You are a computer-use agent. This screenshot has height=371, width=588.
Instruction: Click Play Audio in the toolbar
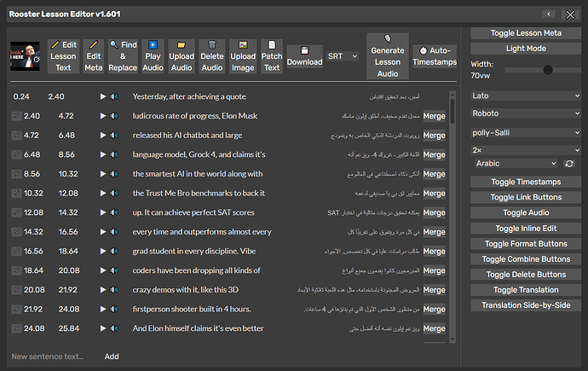tap(153, 56)
